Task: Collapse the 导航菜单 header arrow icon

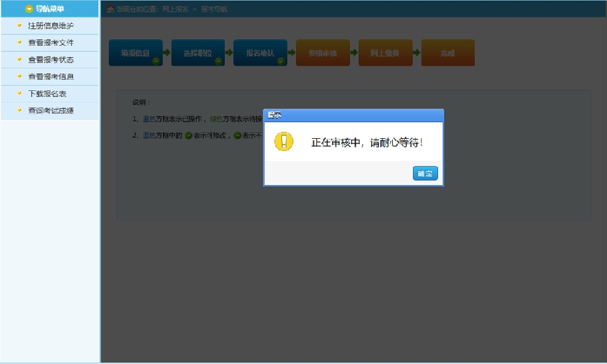Action: 29,9
